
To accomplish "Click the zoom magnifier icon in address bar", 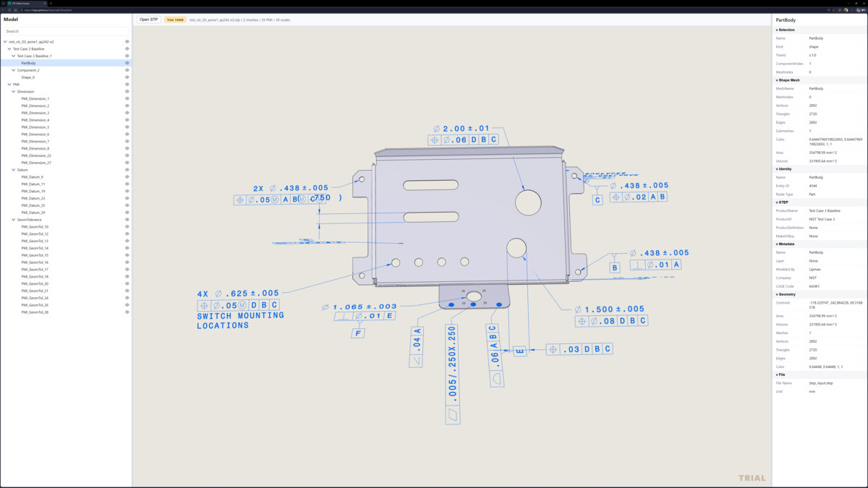I will pyautogui.click(x=829, y=10).
